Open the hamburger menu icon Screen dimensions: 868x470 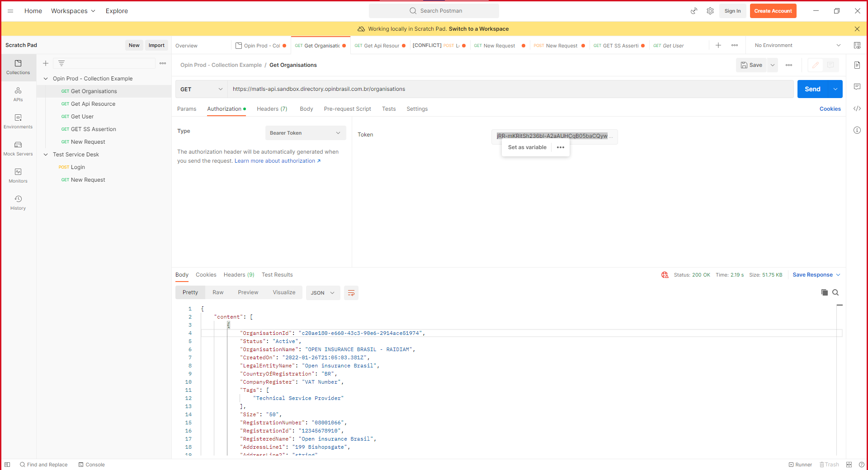click(10, 11)
